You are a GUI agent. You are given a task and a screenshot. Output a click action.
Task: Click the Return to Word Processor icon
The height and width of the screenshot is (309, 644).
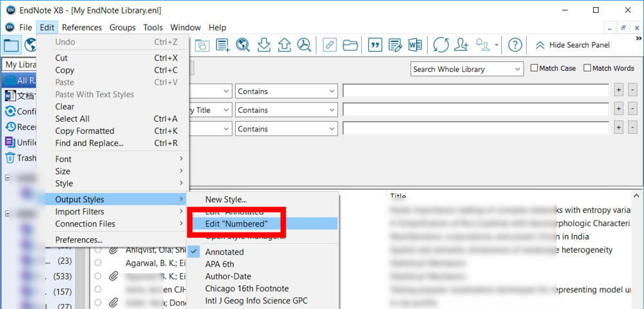[x=415, y=45]
